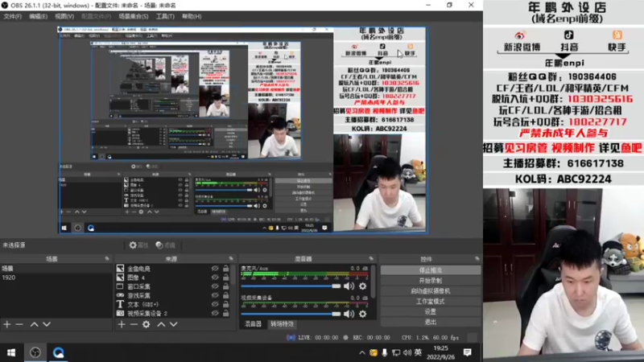Image resolution: width=644 pixels, height=362 pixels.
Task: Toggle the lock on 视频采集设备 2 source
Action: (226, 313)
